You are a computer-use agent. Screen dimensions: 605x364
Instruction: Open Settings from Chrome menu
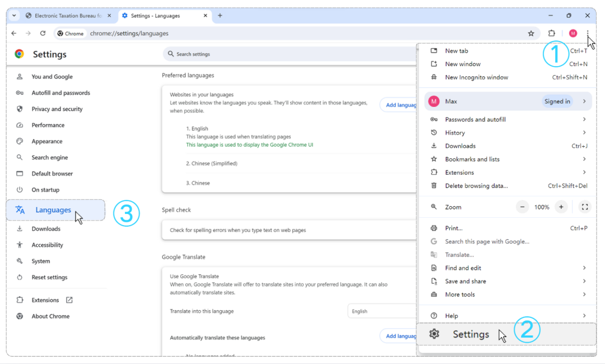[x=506, y=334]
